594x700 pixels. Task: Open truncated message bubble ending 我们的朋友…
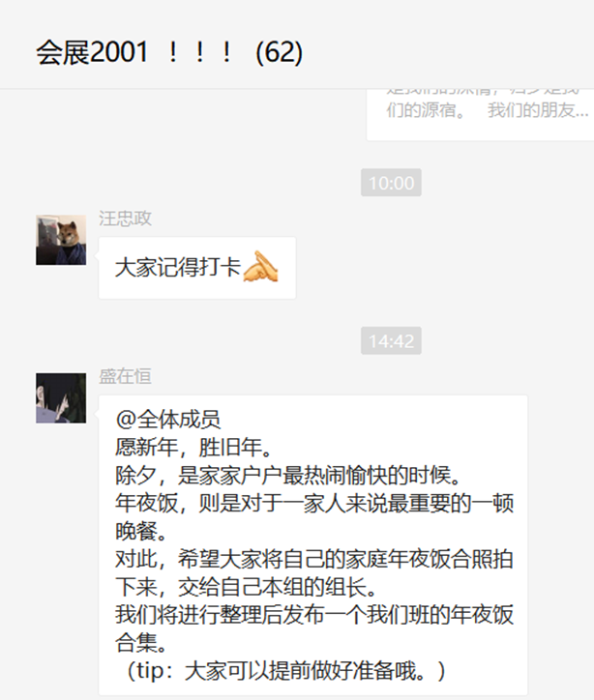pyautogui.click(x=481, y=114)
